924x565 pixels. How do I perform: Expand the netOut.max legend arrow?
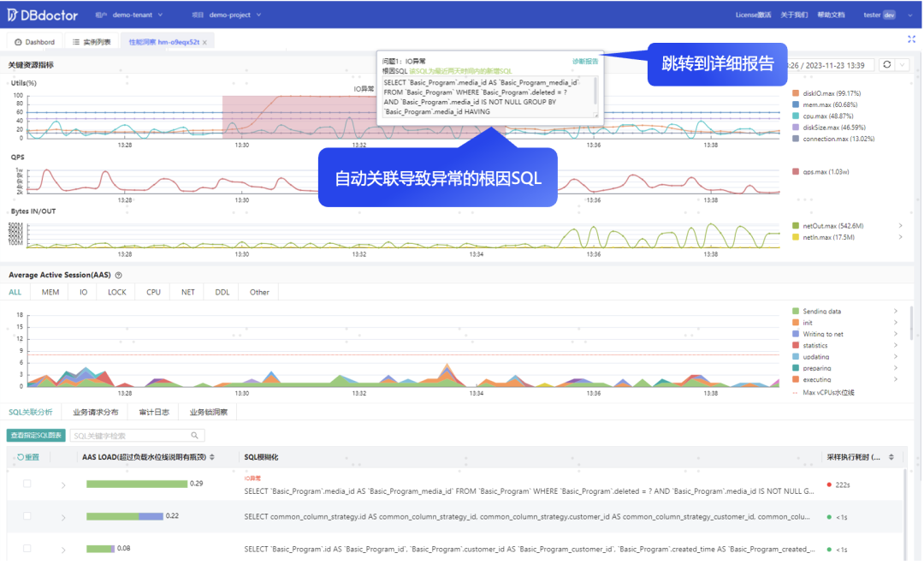click(x=900, y=226)
